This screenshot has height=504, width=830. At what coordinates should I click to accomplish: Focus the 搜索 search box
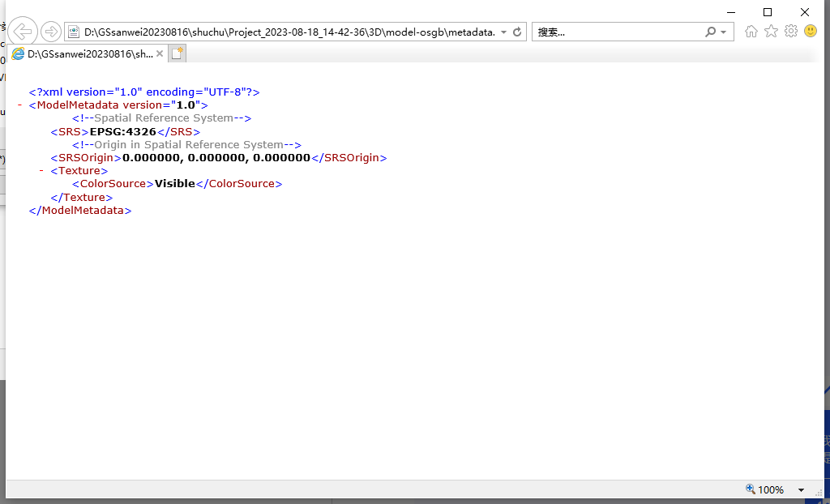(617, 32)
